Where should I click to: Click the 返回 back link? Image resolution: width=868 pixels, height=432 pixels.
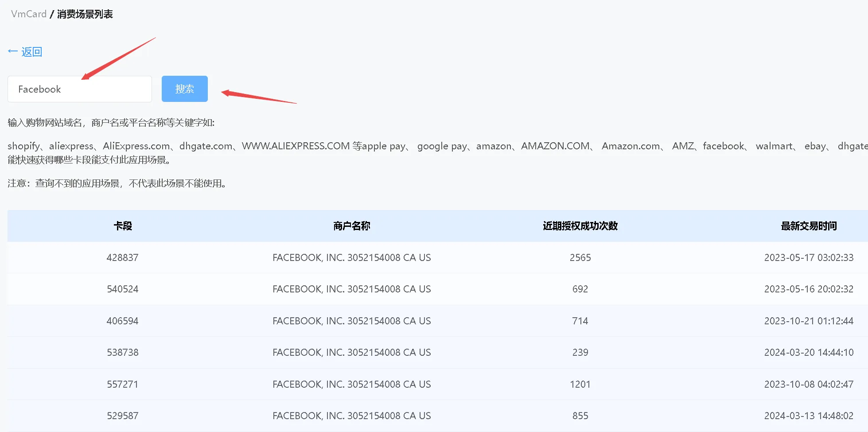coord(25,52)
